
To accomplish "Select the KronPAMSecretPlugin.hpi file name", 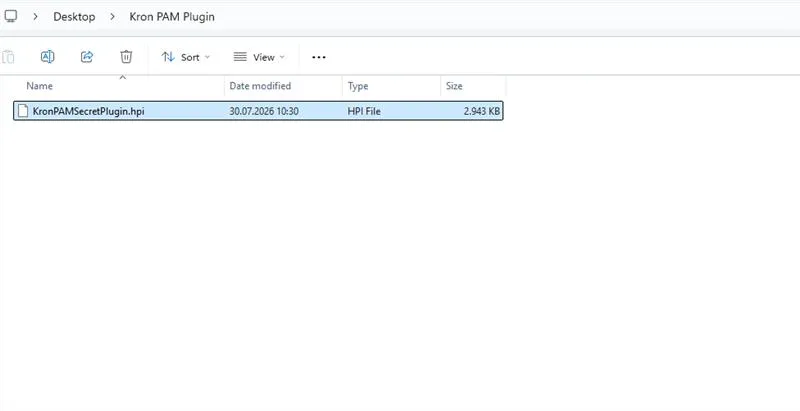I will click(x=89, y=111).
